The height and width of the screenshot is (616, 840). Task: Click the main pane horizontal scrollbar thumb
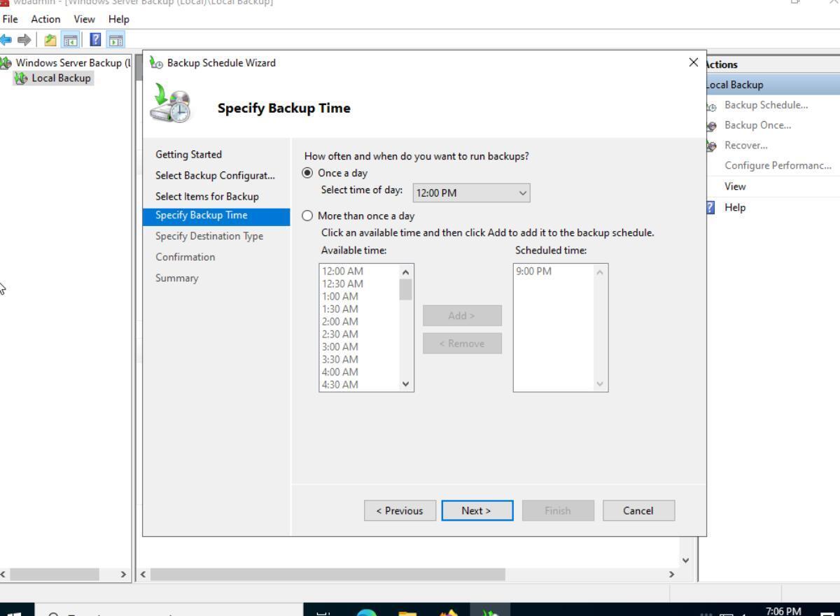(x=327, y=574)
